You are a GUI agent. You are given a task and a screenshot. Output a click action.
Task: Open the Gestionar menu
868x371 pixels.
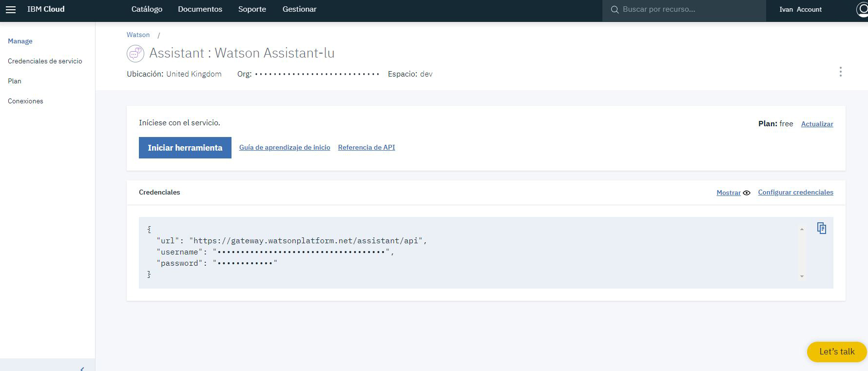click(x=299, y=9)
